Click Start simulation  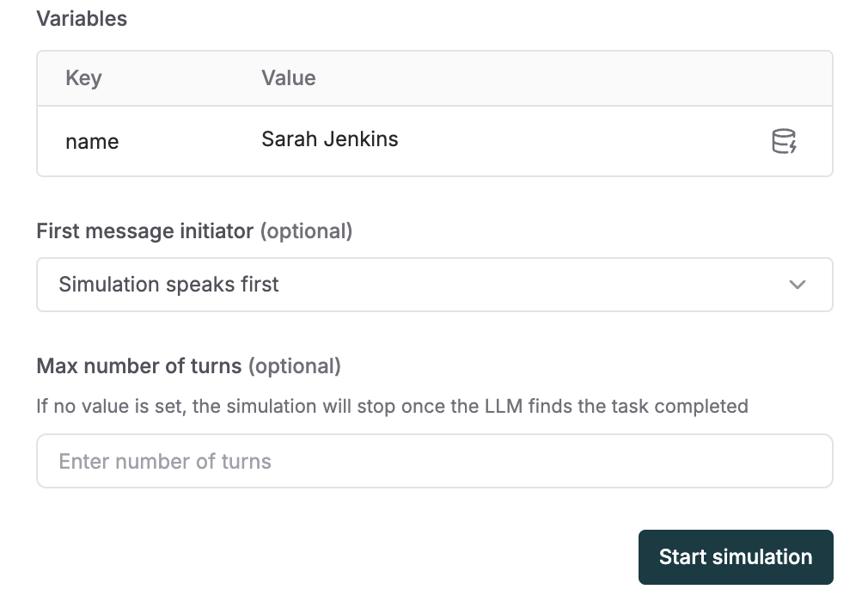pos(735,556)
